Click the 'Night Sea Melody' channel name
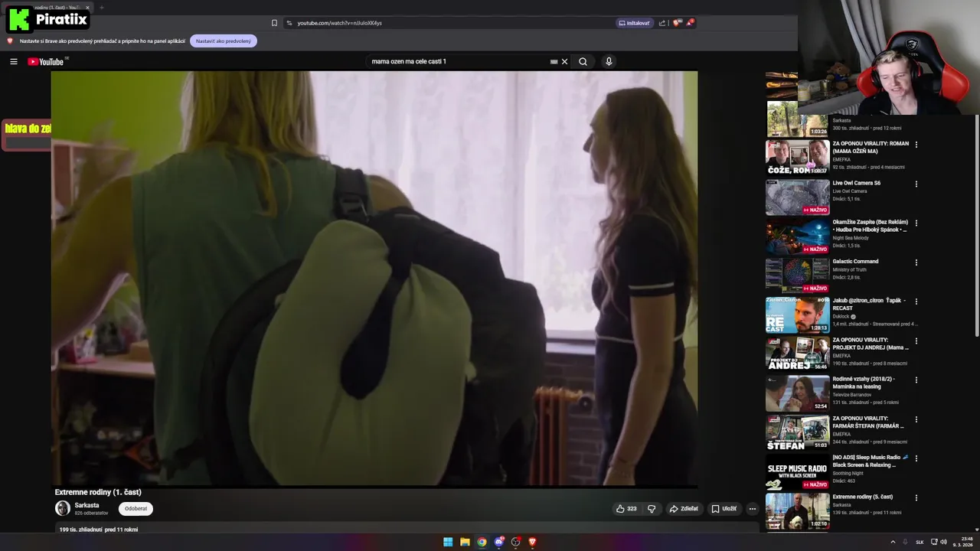Image resolution: width=980 pixels, height=551 pixels. pyautogui.click(x=851, y=238)
